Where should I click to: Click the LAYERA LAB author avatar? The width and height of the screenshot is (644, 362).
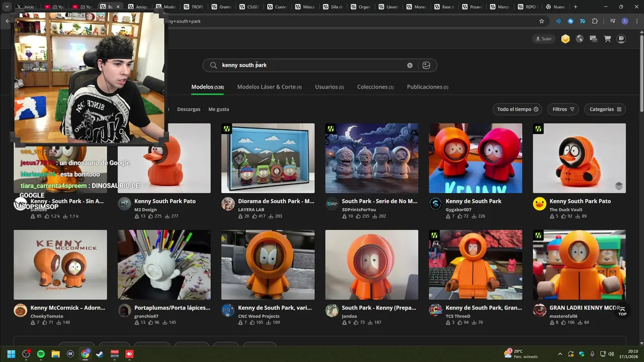pos(228,204)
